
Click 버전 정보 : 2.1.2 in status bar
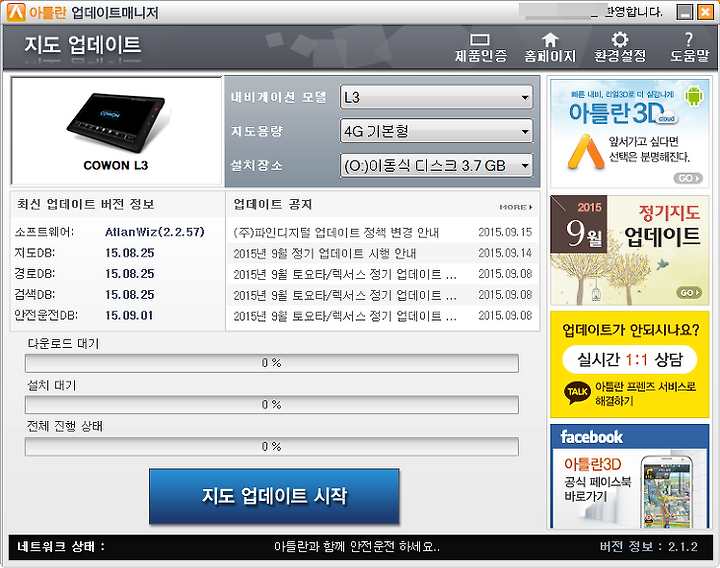(648, 546)
